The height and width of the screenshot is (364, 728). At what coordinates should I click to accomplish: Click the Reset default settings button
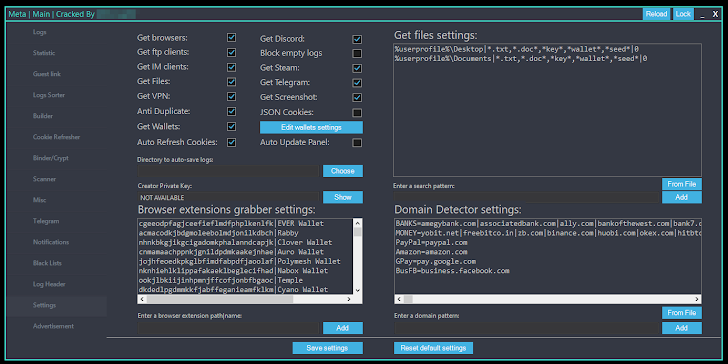(433, 348)
